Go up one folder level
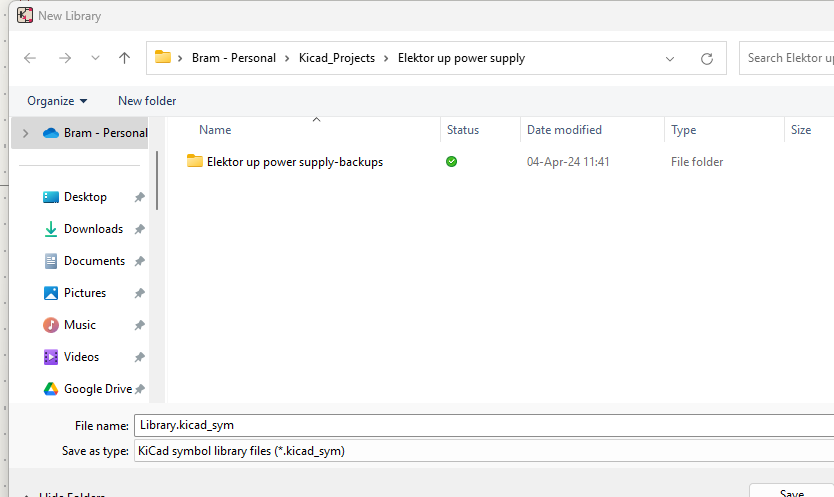The image size is (834, 497). (124, 58)
